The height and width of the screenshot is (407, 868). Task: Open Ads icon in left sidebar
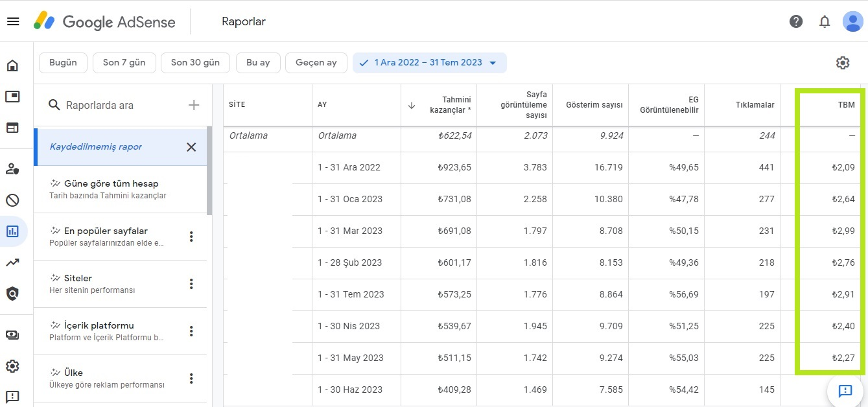12,97
